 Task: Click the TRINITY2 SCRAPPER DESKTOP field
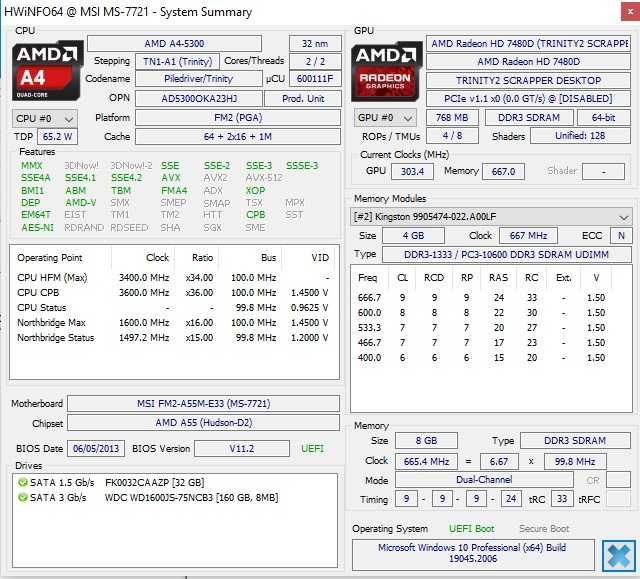pyautogui.click(x=529, y=80)
